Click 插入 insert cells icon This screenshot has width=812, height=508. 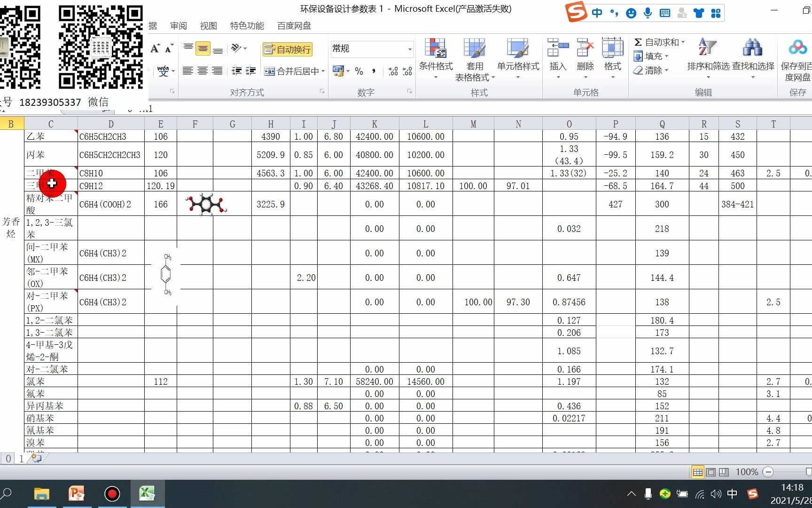[x=558, y=48]
